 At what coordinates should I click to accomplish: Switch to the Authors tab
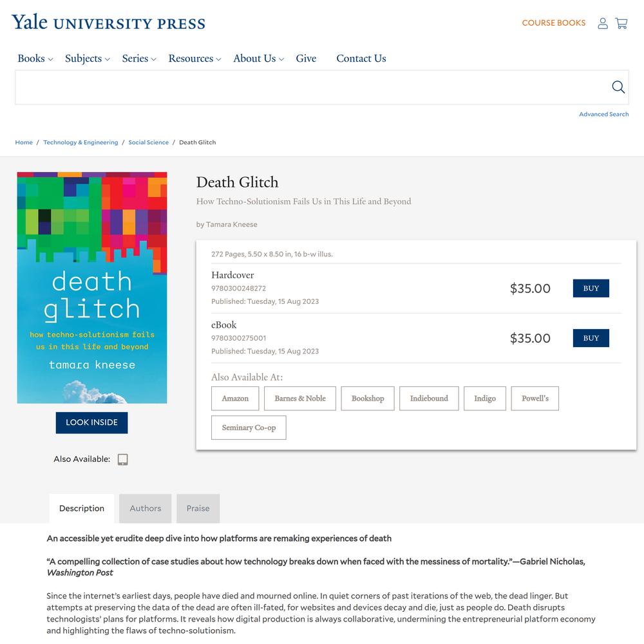click(146, 509)
